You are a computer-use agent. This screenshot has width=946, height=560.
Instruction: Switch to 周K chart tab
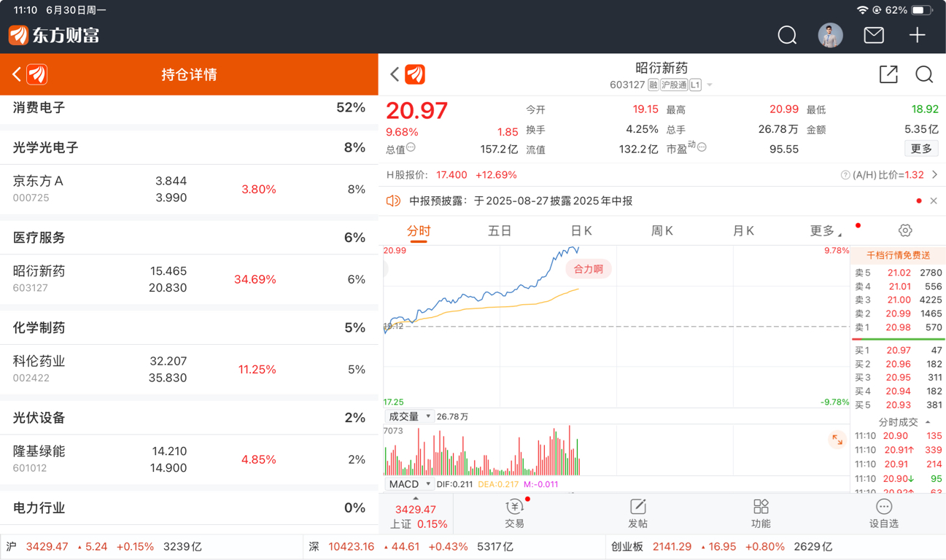pyautogui.click(x=662, y=230)
